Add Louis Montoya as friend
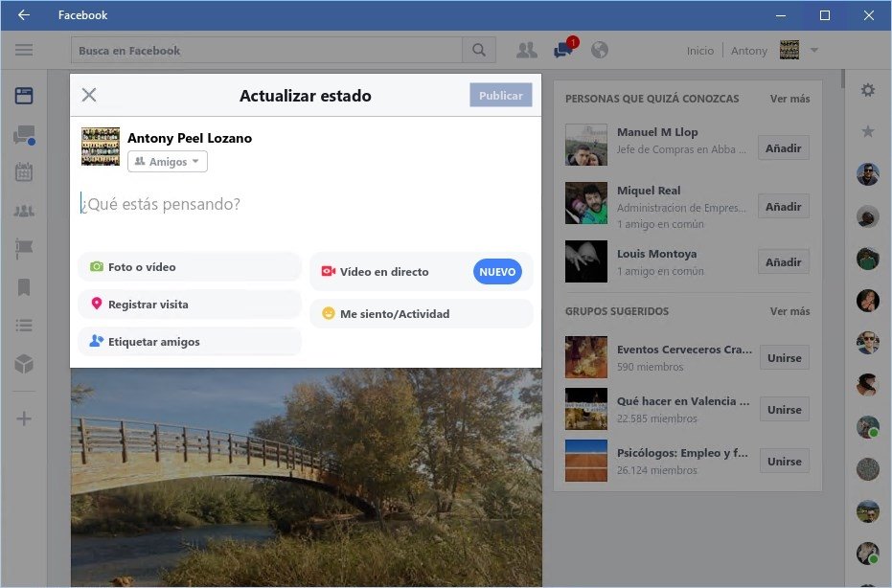 pyautogui.click(x=784, y=262)
